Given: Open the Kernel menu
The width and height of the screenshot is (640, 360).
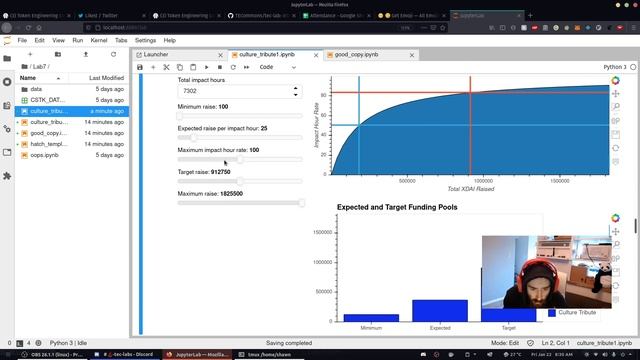Looking at the screenshot, I should tap(99, 40).
